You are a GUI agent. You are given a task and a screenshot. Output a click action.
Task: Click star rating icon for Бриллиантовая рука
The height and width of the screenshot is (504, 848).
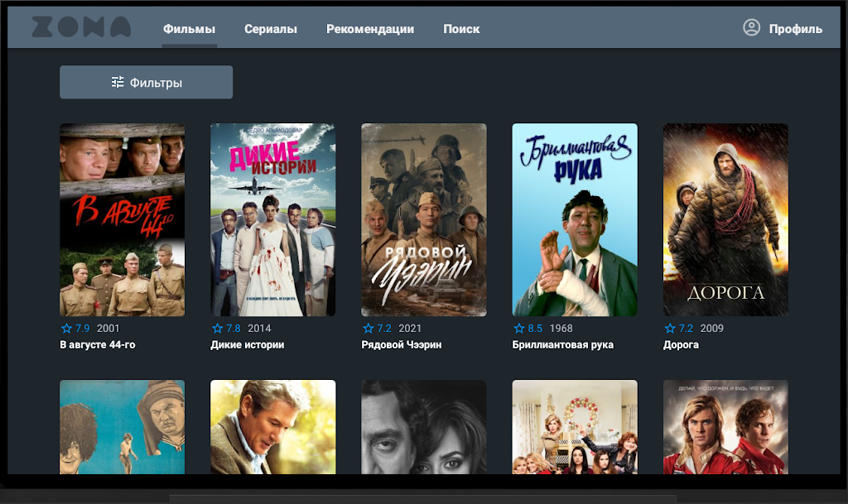click(519, 329)
